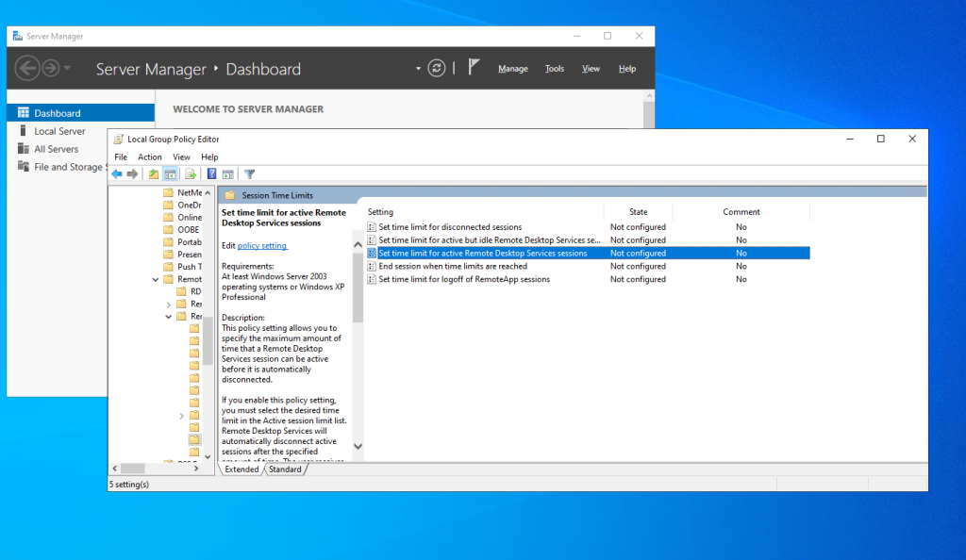Open the Server Manager notifications flag
Image resolution: width=966 pixels, height=560 pixels.
pos(474,67)
